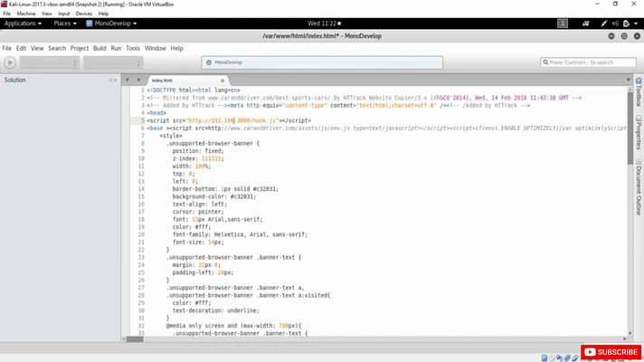Screen dimensions: 644x362
Task: Click the clock 'Wed 11:22'
Action: tap(324, 24)
